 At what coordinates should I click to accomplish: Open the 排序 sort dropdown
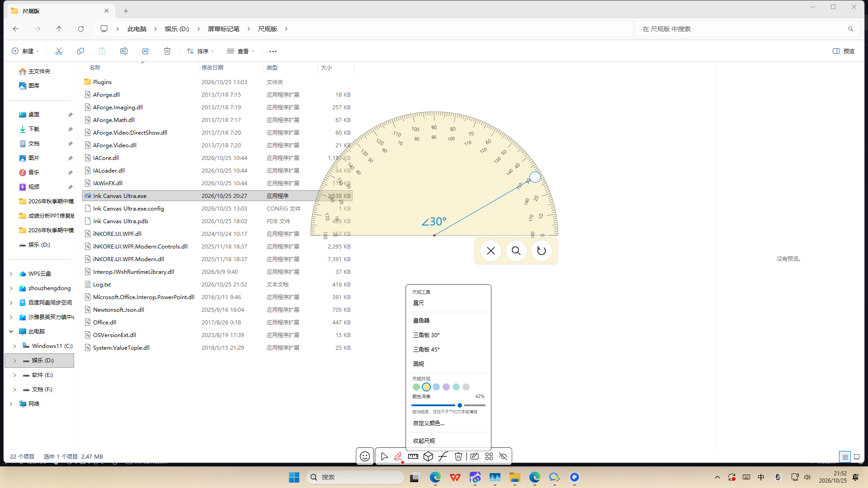click(200, 51)
